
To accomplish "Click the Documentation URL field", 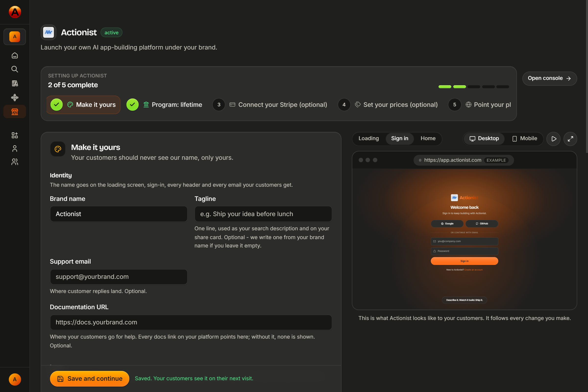I will 191,322.
